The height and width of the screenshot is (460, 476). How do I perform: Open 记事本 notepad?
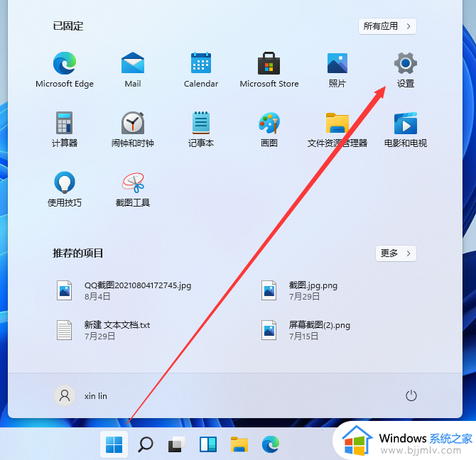click(201, 129)
